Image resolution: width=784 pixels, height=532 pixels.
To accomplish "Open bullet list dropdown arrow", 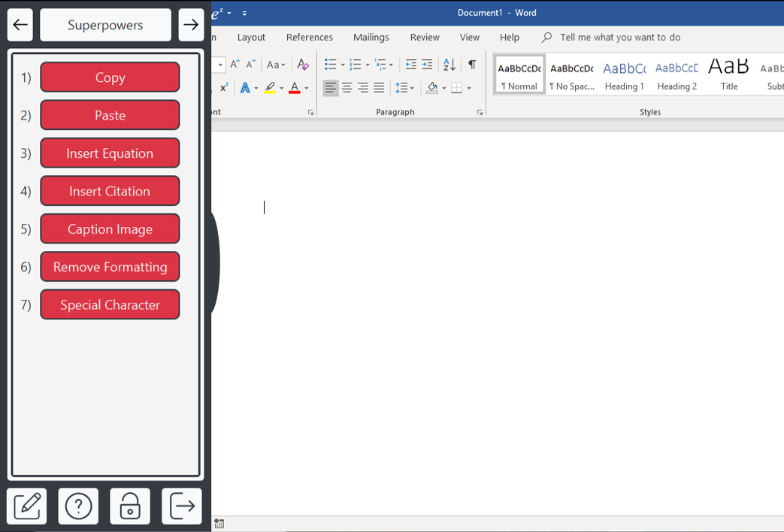I will [x=343, y=65].
